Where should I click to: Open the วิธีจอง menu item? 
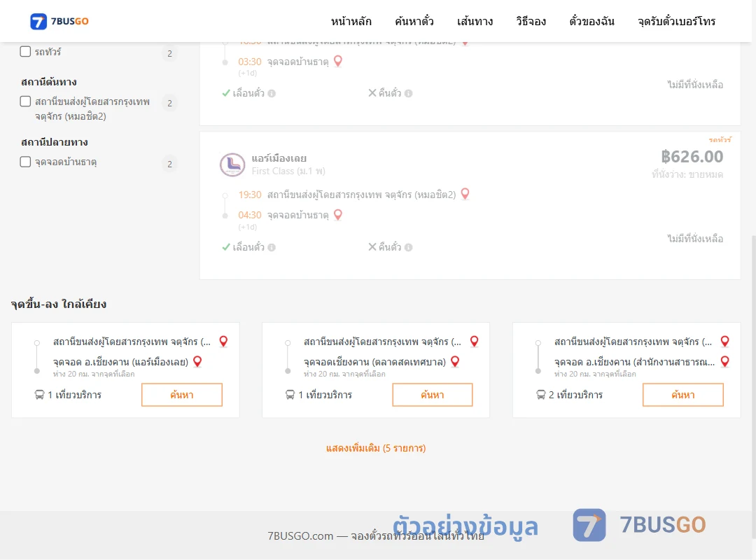[x=531, y=21]
